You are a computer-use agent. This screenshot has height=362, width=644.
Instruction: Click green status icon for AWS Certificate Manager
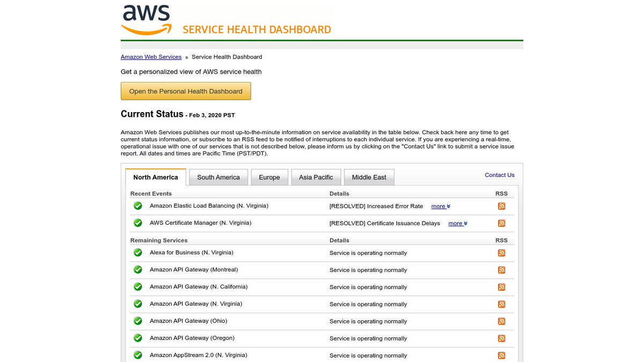point(138,223)
